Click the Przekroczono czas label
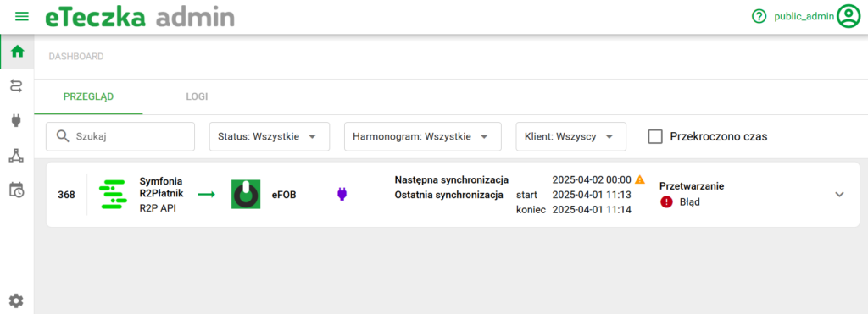The image size is (868, 314). (719, 136)
